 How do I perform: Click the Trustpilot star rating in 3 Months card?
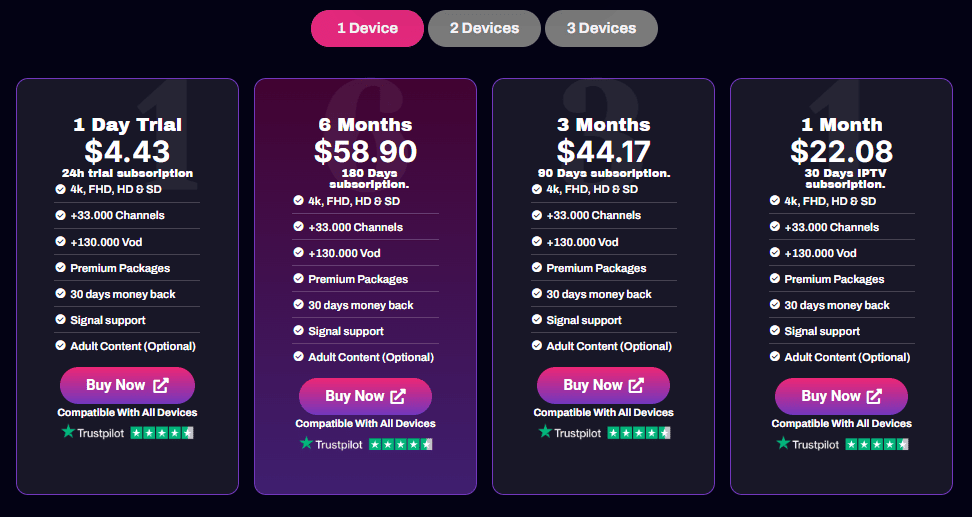pyautogui.click(x=638, y=433)
